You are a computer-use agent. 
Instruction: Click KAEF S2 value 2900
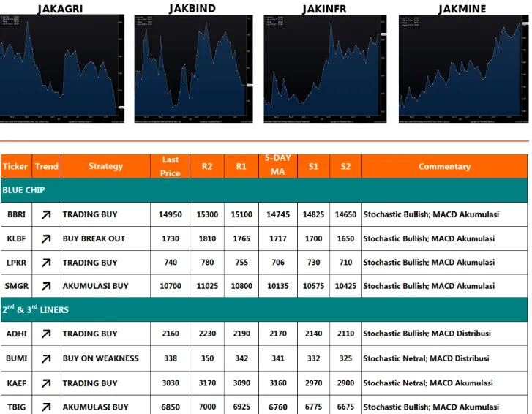(x=345, y=383)
